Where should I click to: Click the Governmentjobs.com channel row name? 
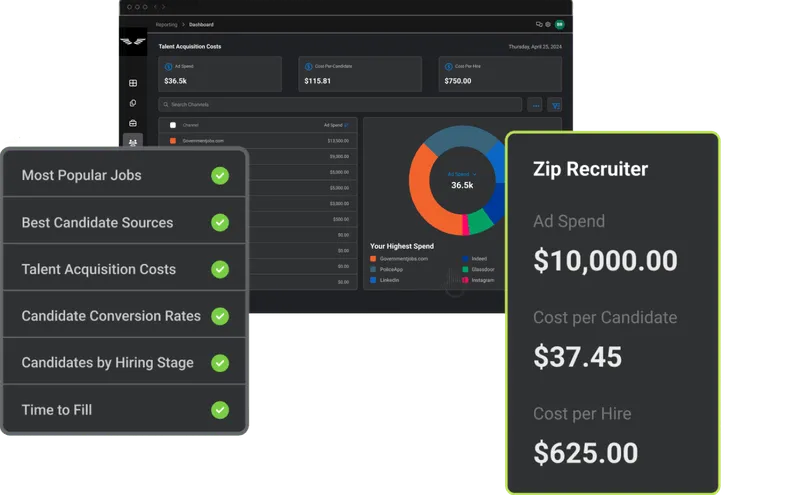click(203, 141)
